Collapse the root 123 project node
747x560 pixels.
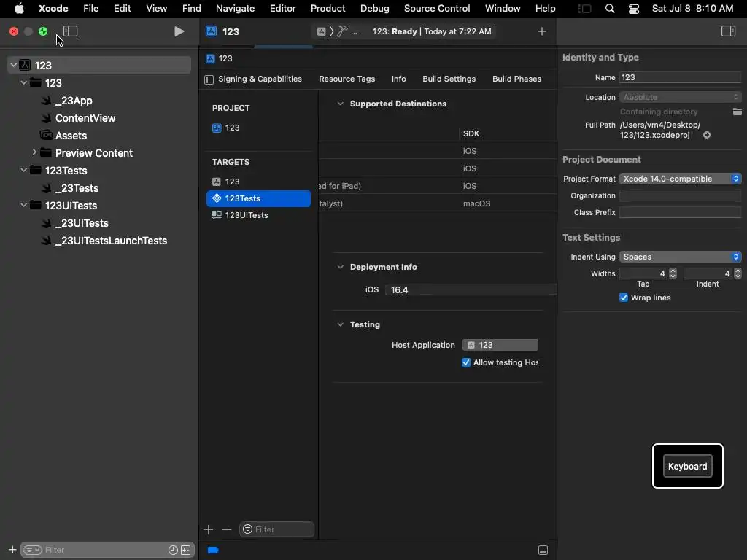(x=13, y=65)
